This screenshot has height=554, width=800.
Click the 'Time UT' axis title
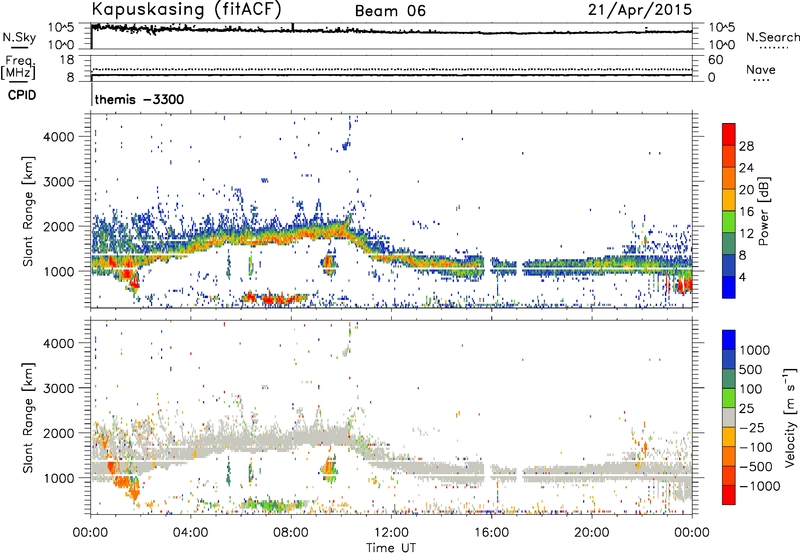point(391,548)
